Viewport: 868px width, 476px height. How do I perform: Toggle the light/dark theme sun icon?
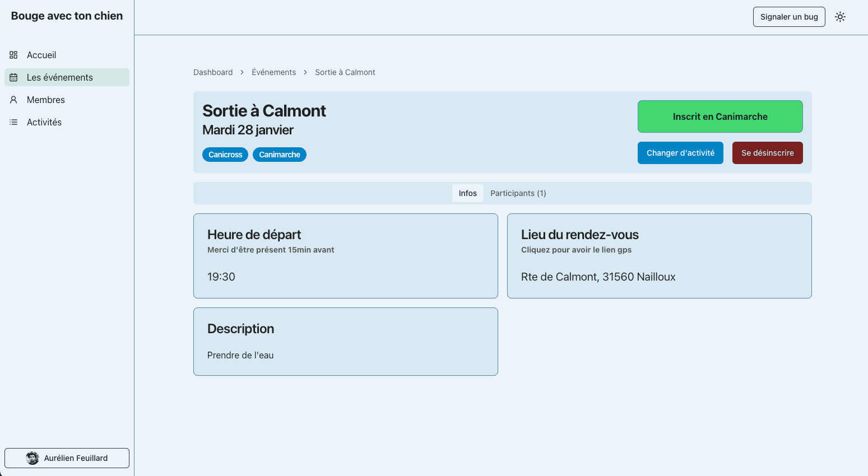tap(840, 17)
